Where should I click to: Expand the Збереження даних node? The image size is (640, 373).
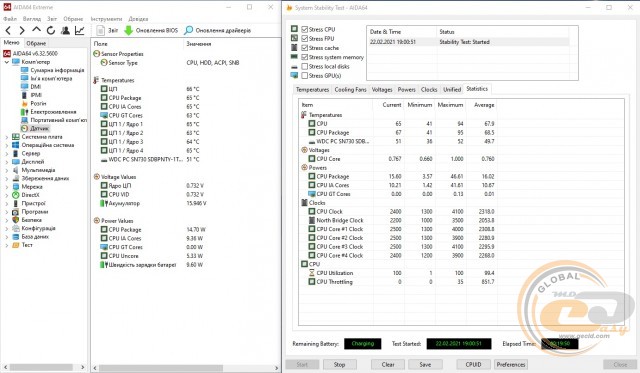pos(7,179)
